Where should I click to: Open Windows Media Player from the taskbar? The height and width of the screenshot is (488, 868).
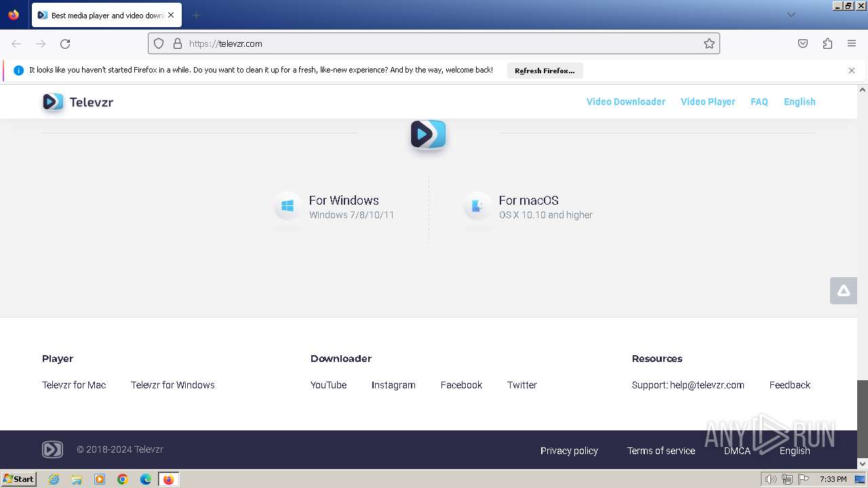100,479
